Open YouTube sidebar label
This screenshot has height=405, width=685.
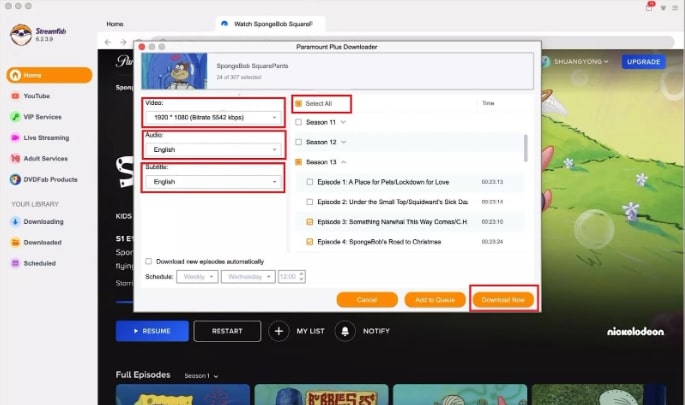(37, 96)
